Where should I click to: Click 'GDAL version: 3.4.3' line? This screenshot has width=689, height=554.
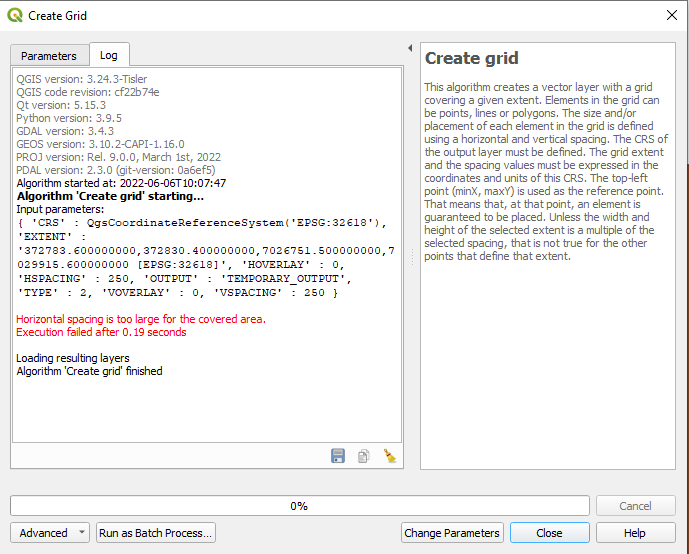point(65,131)
